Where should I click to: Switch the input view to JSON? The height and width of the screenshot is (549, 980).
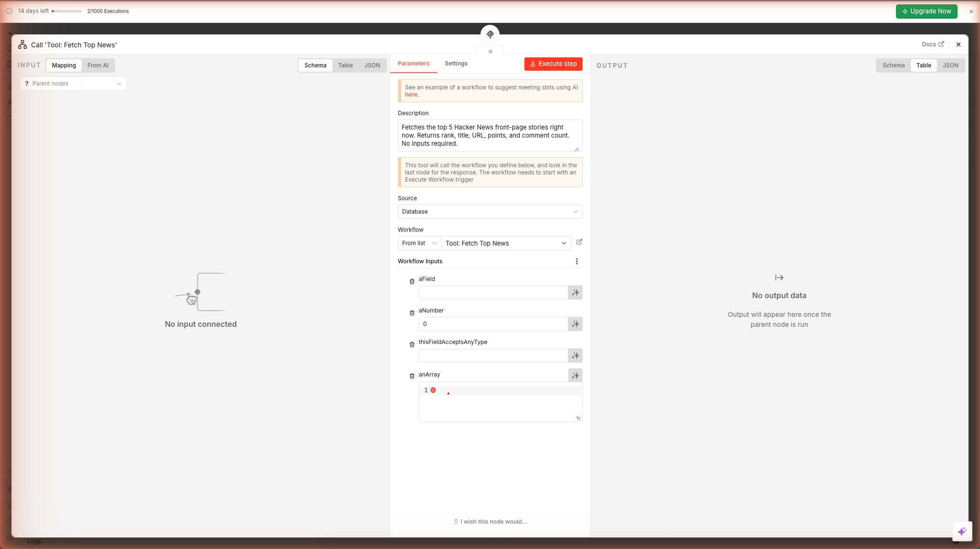372,65
